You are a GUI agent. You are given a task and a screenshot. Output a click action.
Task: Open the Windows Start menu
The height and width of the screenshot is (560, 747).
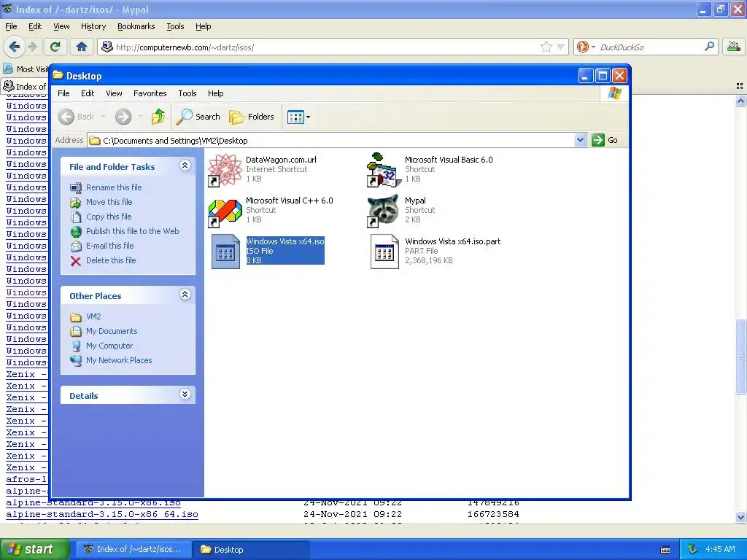(x=34, y=550)
